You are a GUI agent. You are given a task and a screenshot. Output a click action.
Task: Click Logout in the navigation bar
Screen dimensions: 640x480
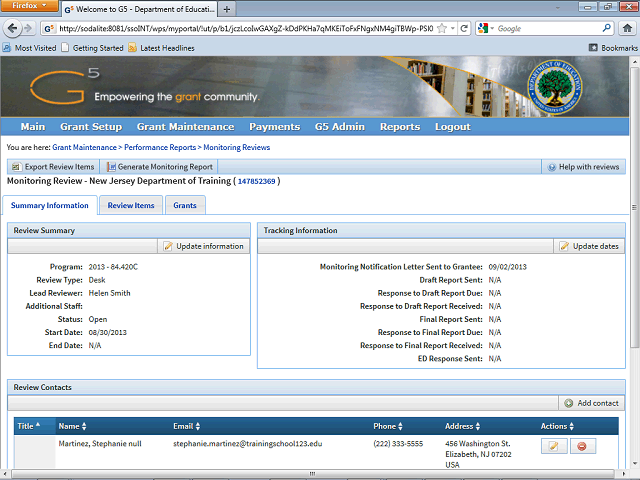click(x=453, y=127)
